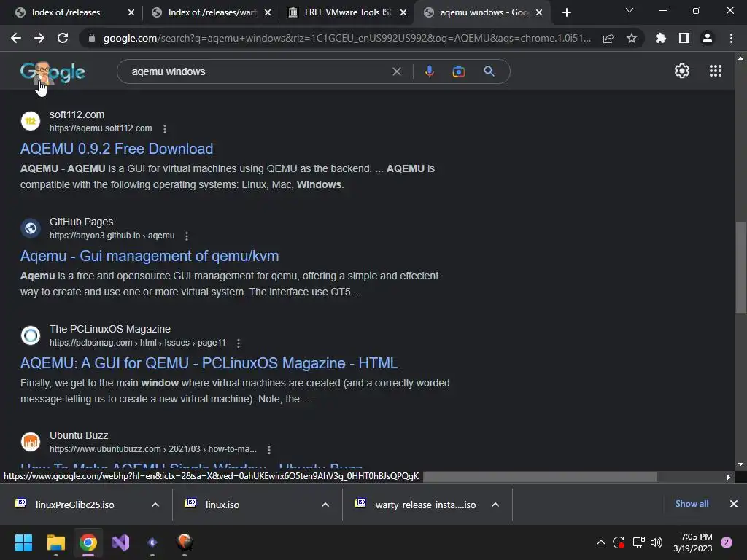
Task: Open the Windows Start menu
Action: click(23, 542)
